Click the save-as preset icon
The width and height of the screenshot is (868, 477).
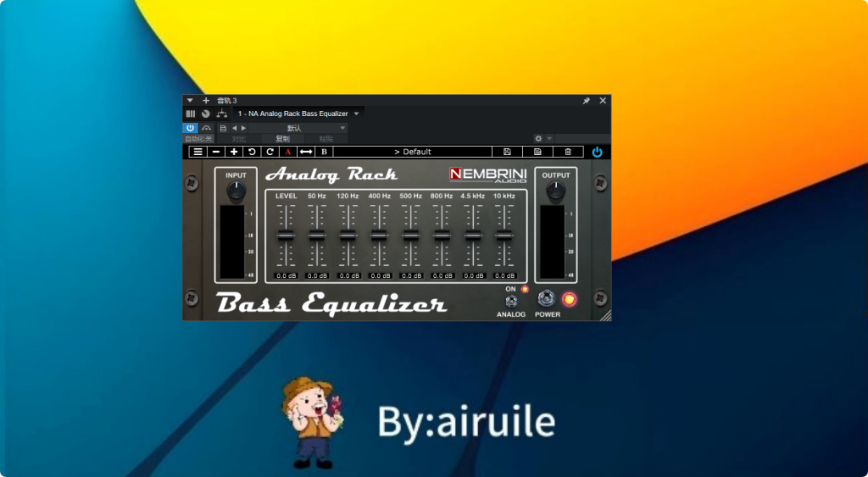(537, 152)
